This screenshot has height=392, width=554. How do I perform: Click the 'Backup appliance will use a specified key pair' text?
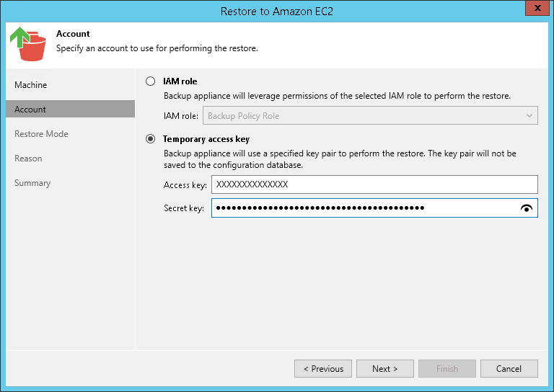click(x=340, y=159)
